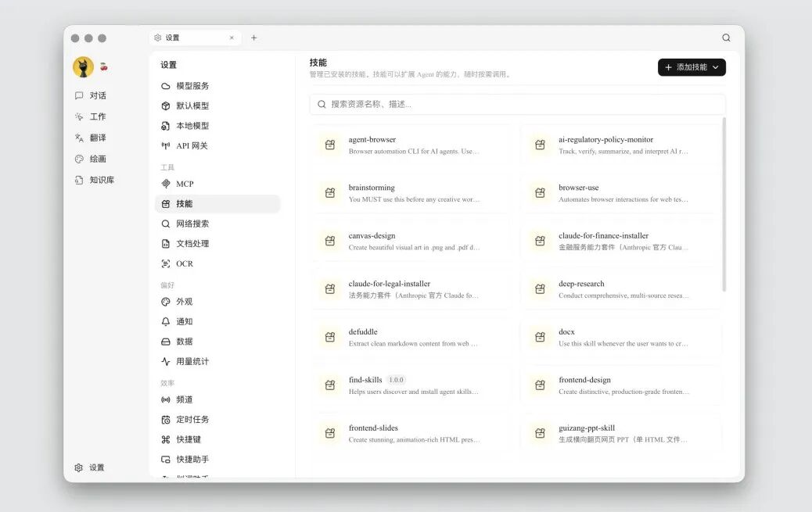Open 网络搜索 settings page
The width and height of the screenshot is (812, 512).
click(x=217, y=224)
